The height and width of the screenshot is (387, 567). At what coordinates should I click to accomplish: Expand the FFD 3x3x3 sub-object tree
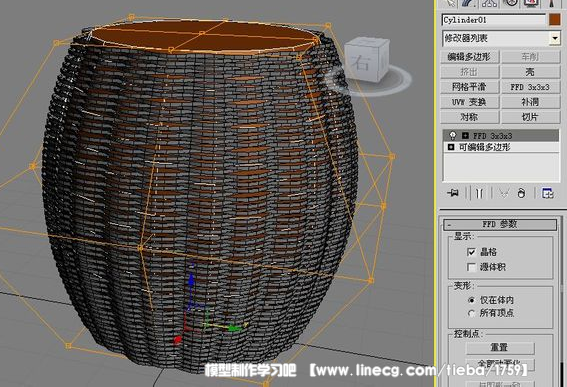click(465, 136)
